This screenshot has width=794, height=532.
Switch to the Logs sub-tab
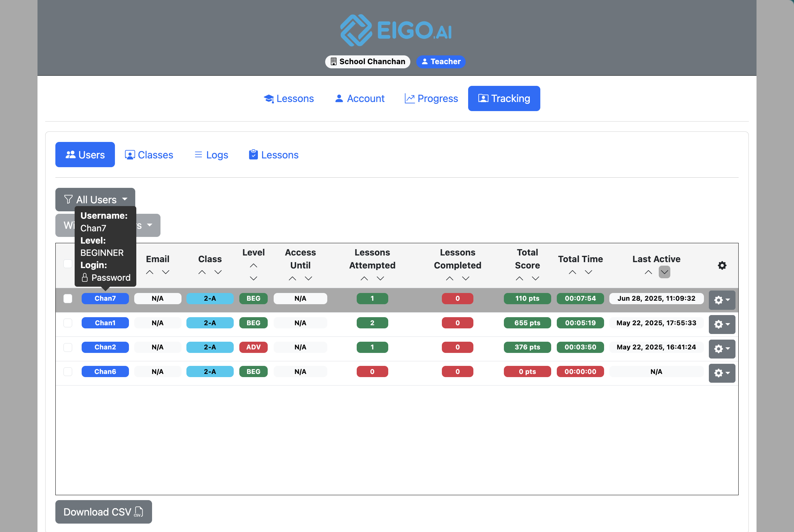211,155
